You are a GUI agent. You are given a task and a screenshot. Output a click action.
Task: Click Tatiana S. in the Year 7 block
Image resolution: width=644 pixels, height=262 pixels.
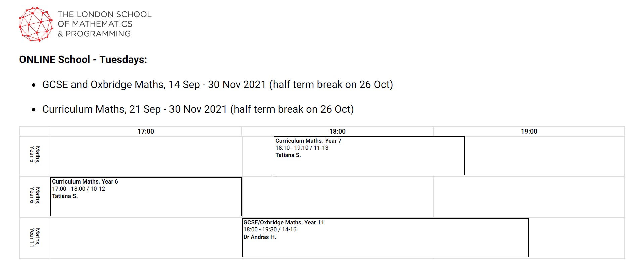[x=288, y=155]
